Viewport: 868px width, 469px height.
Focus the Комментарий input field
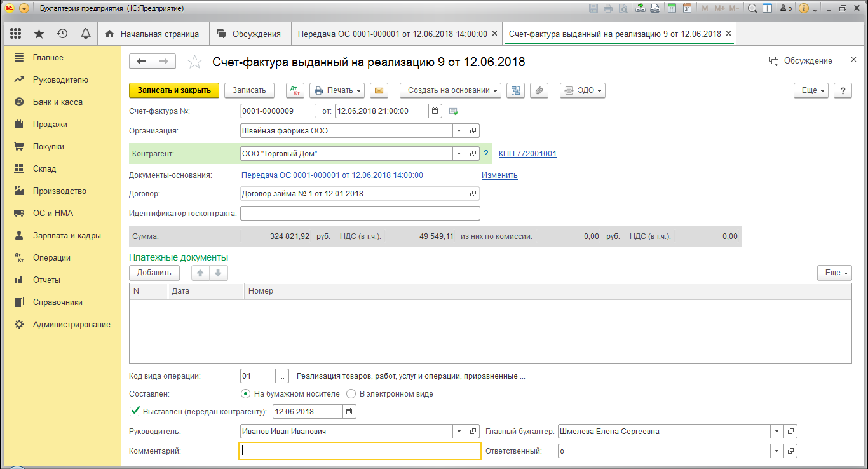coord(360,451)
